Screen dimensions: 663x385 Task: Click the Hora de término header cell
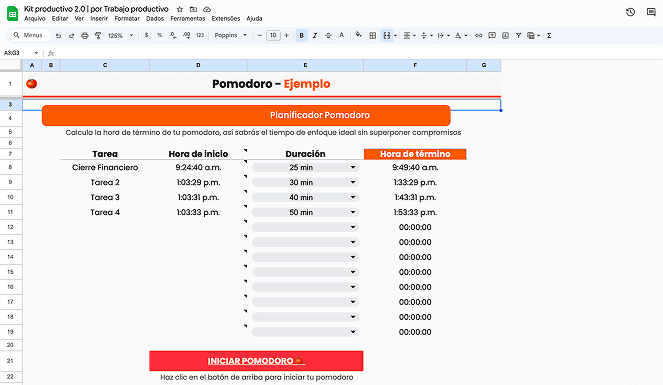[415, 154]
